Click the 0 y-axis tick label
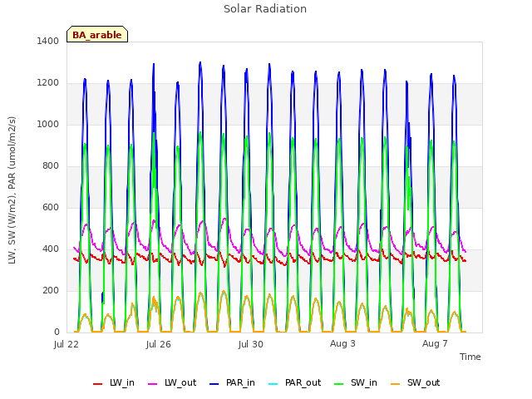Screen dimensions: 532x399 click(57, 332)
